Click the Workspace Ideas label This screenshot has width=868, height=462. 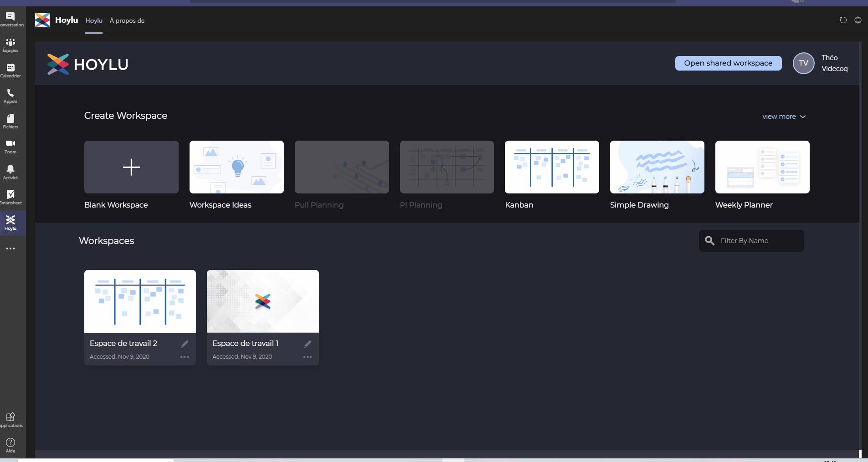pyautogui.click(x=221, y=205)
